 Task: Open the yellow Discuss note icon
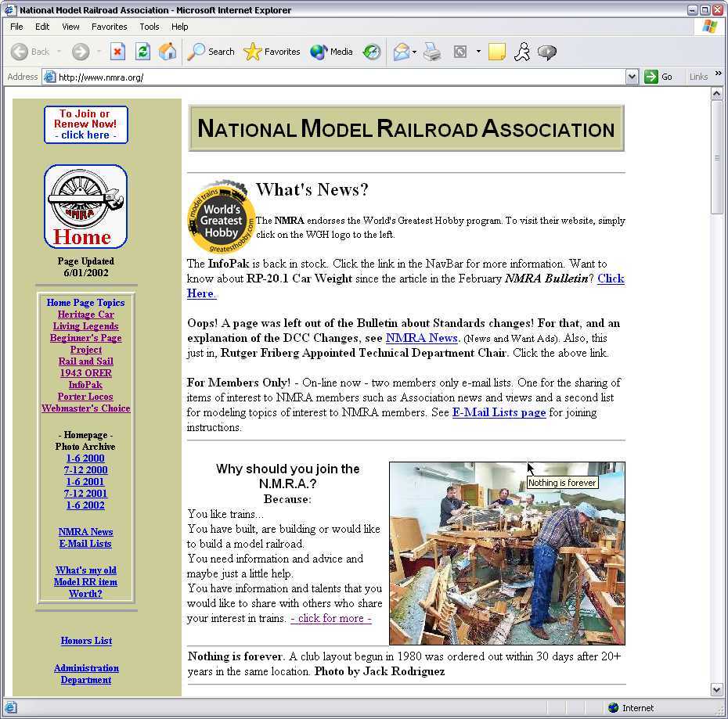[x=497, y=52]
